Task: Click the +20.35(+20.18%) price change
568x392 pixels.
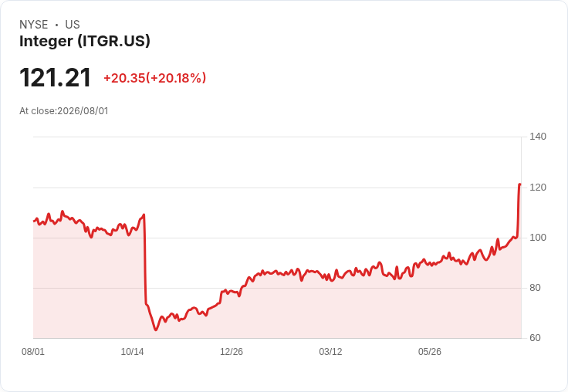Action: (x=155, y=78)
